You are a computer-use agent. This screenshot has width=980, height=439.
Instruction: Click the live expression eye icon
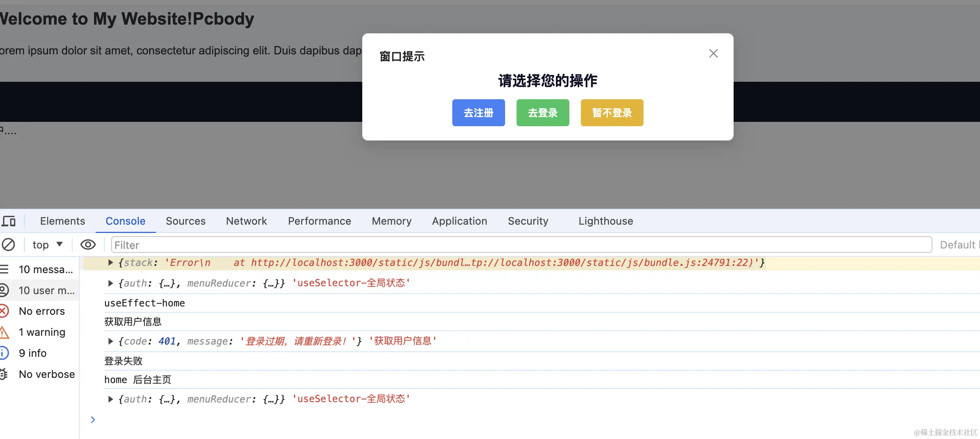click(88, 245)
